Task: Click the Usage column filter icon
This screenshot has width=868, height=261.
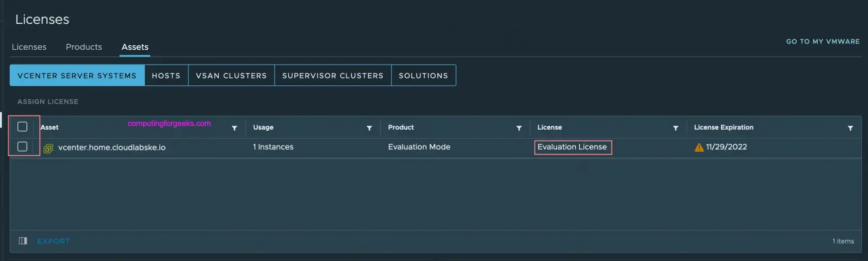Action: 370,129
